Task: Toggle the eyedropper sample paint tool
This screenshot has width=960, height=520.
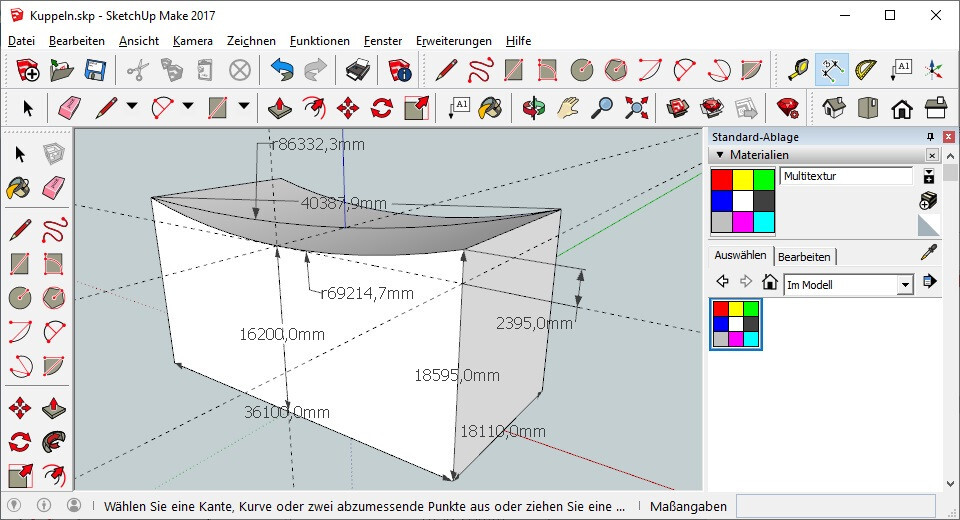Action: (929, 252)
